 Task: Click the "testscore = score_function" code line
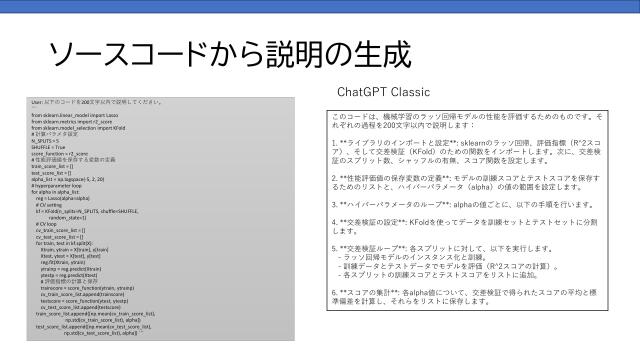click(x=84, y=301)
